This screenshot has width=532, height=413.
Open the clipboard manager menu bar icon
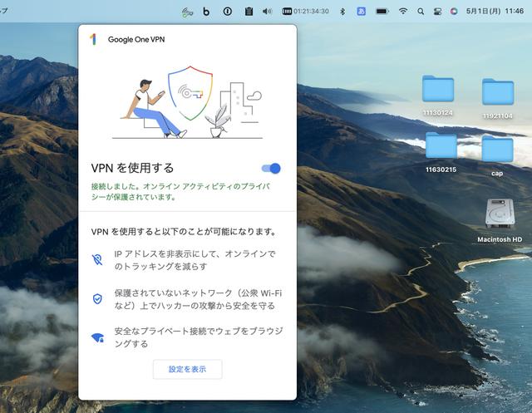(249, 12)
